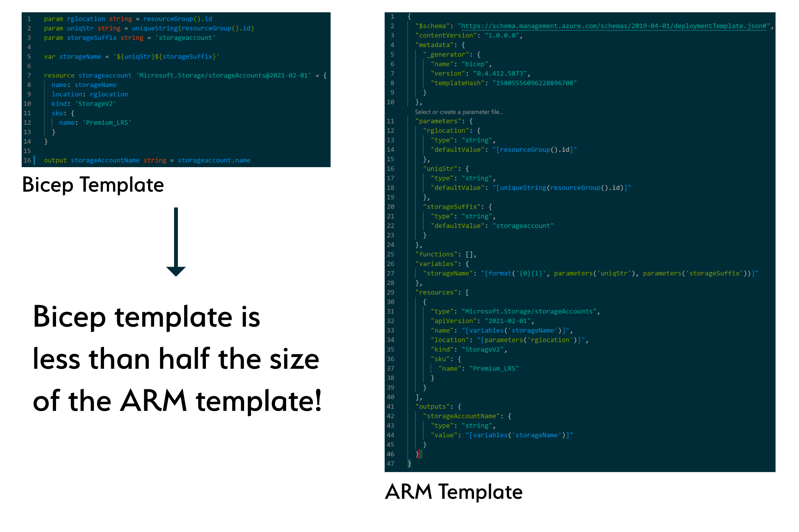This screenshot has width=799, height=532.
Task: Click the 'Premium_LRS' string in the Bicep code
Action: pyautogui.click(x=107, y=123)
